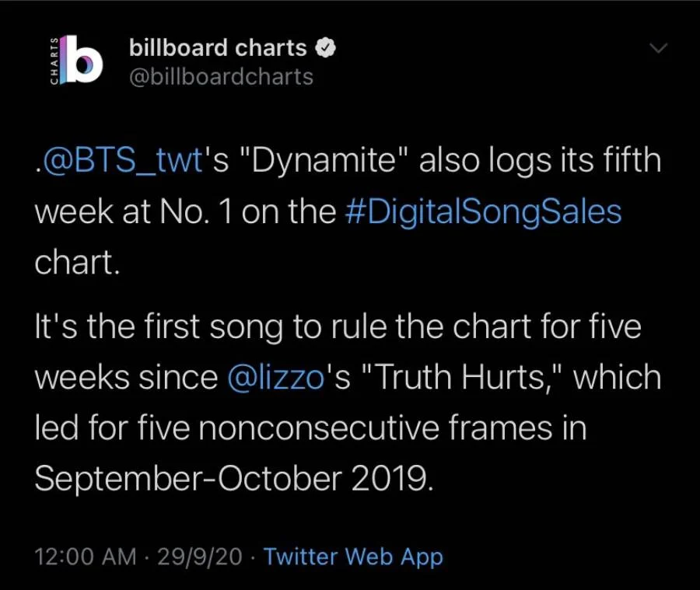The height and width of the screenshot is (590, 700).
Task: Expand the tweet options chevron
Action: [658, 48]
